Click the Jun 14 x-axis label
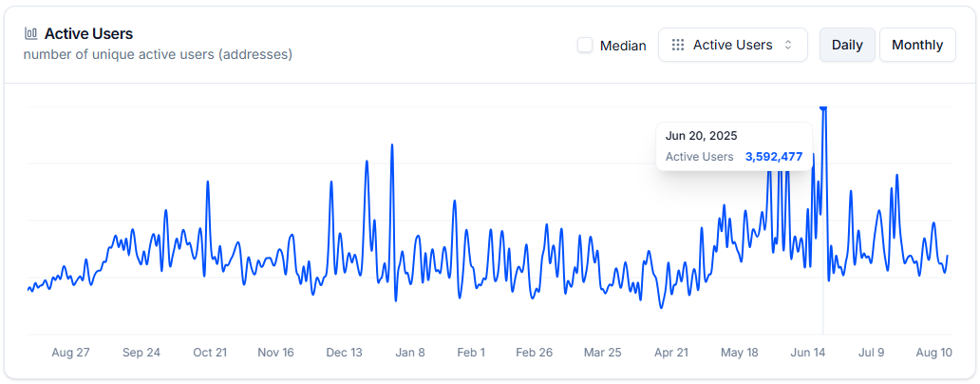980x384 pixels. pos(808,353)
